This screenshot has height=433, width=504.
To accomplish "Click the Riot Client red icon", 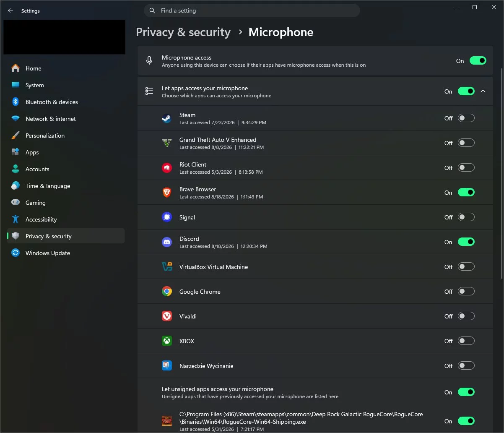I will coord(167,168).
